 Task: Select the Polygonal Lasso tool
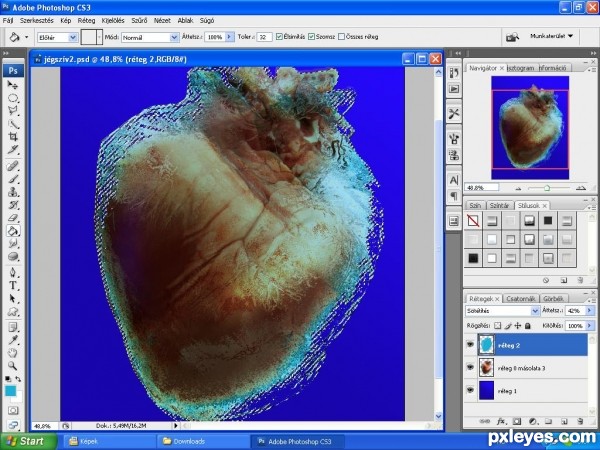pos(13,111)
